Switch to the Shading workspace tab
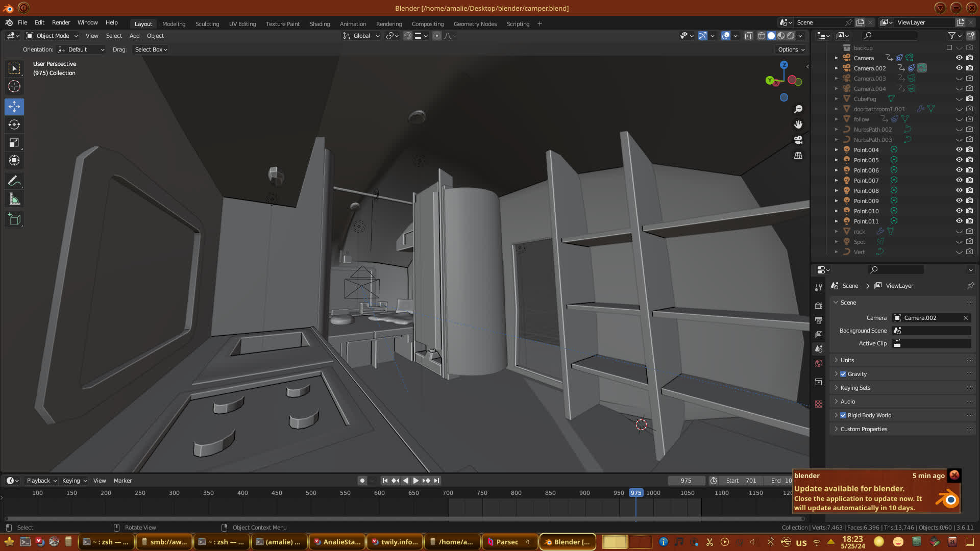The image size is (980, 551). [x=320, y=24]
